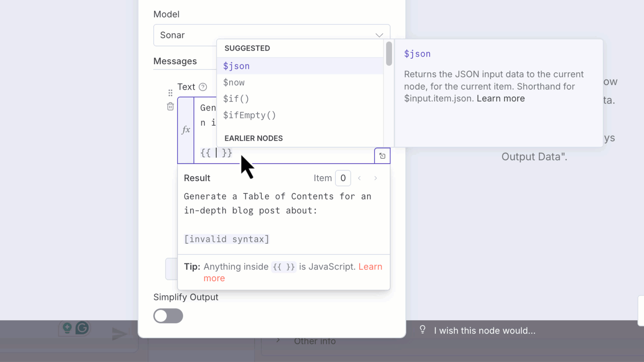Choose $if() from the suggestion list
The height and width of the screenshot is (362, 644).
tap(236, 99)
